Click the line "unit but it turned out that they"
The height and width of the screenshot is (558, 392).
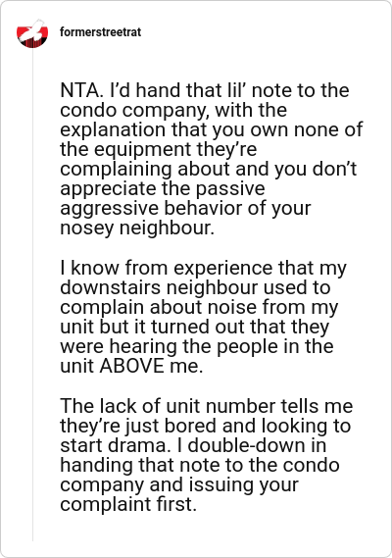point(195,327)
